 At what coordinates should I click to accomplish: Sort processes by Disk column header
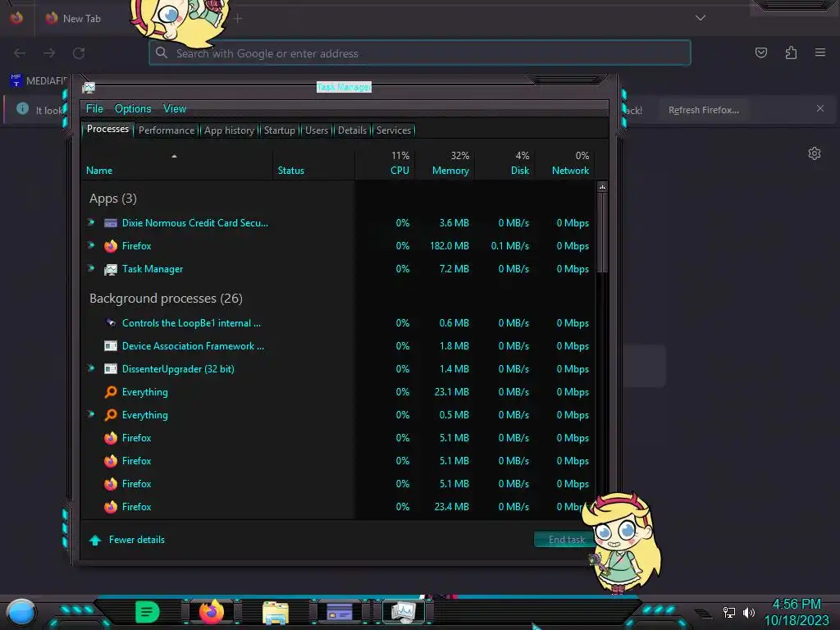click(x=504, y=164)
